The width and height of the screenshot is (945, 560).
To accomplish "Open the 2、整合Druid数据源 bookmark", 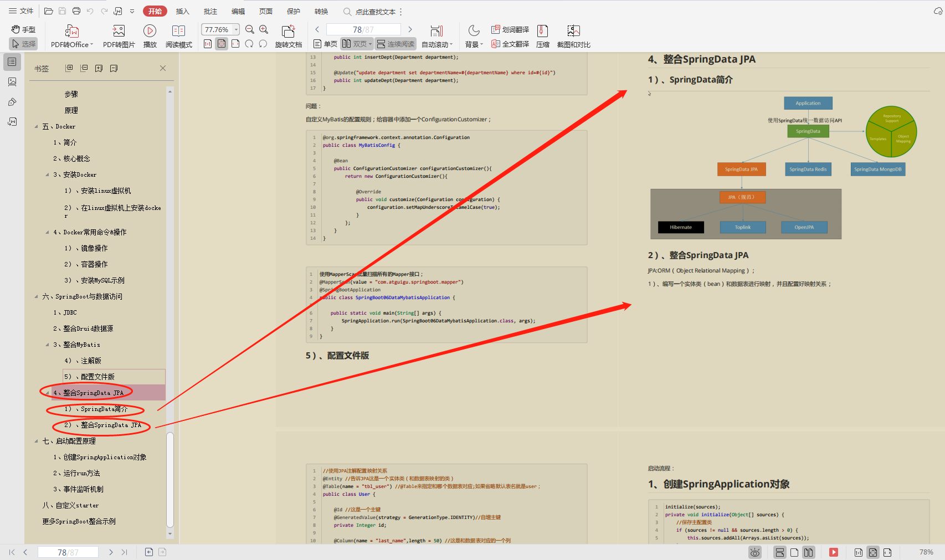I will pyautogui.click(x=83, y=328).
